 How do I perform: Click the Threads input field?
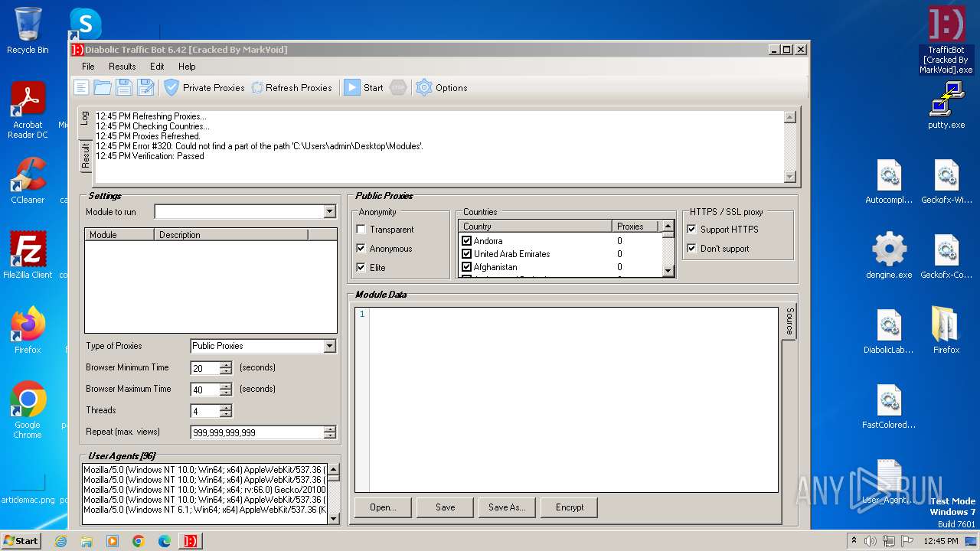(x=205, y=411)
